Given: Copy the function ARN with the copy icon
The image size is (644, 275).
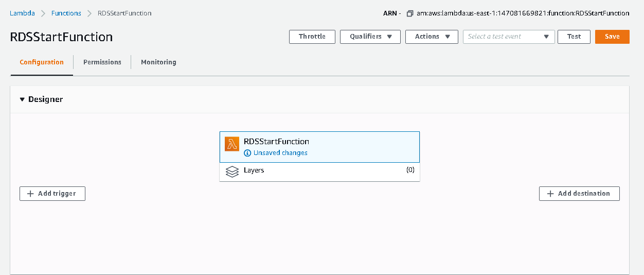Looking at the screenshot, I should [x=409, y=13].
